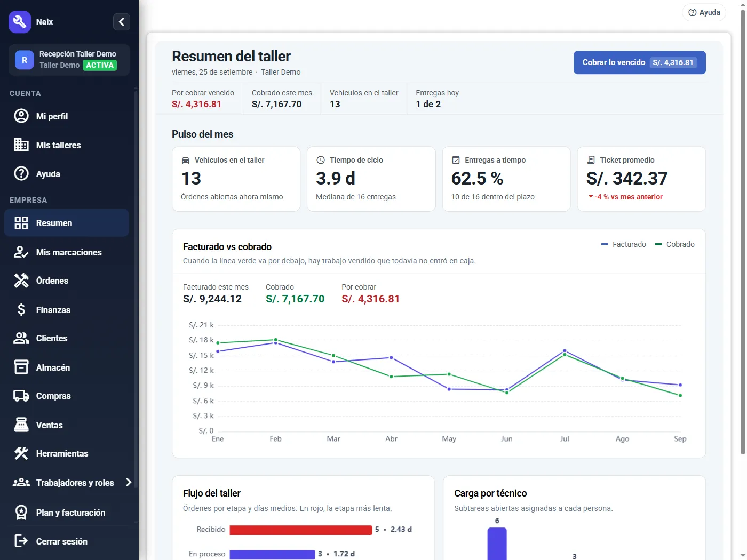This screenshot has width=747, height=560.
Task: Click the Naix wrench logo icon
Action: click(20, 22)
